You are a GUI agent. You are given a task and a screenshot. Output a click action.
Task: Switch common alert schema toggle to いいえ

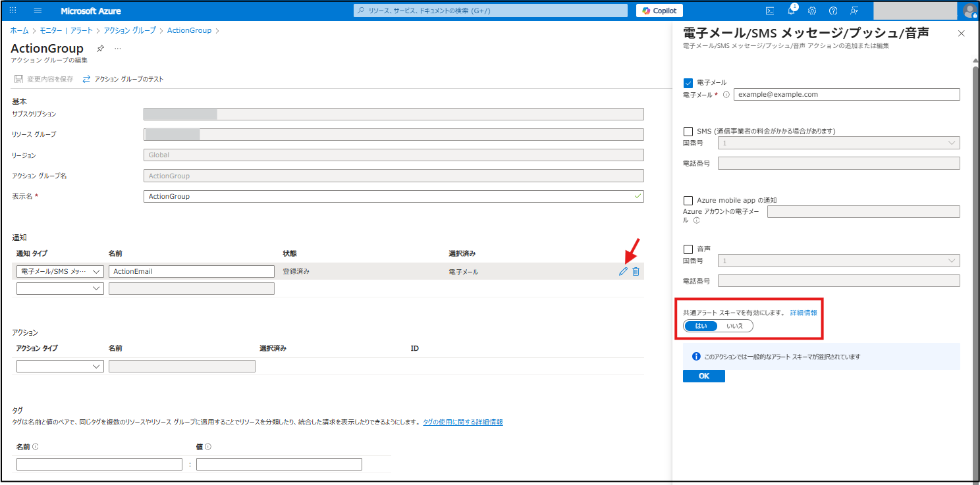pos(734,326)
